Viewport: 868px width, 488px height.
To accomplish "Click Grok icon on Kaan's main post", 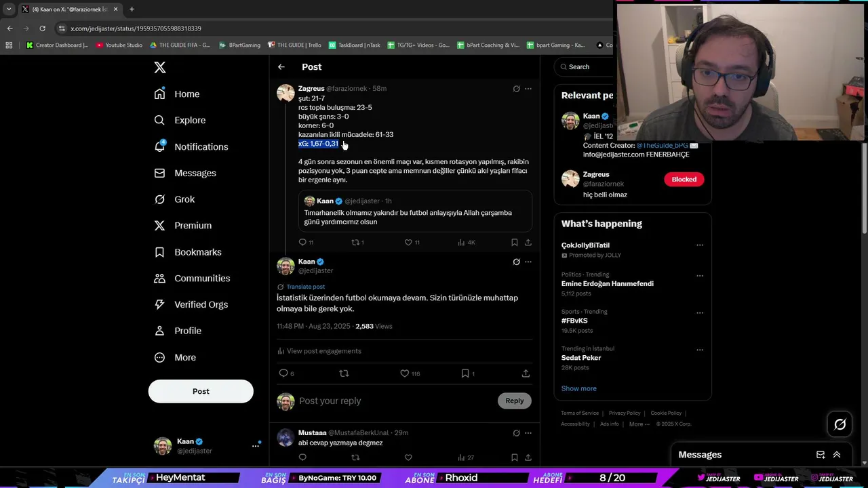I will click(516, 262).
